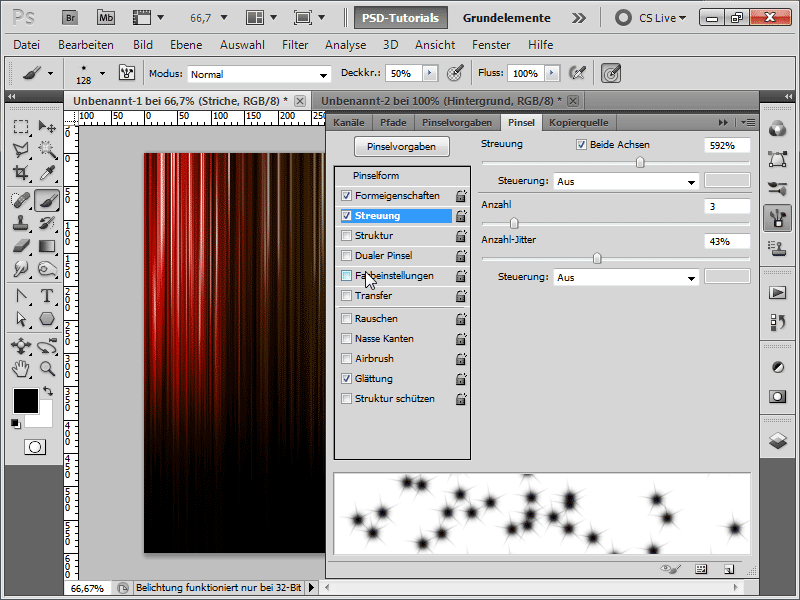This screenshot has height=600, width=800.
Task: Adjust the Streuung slider handle
Action: coord(640,162)
